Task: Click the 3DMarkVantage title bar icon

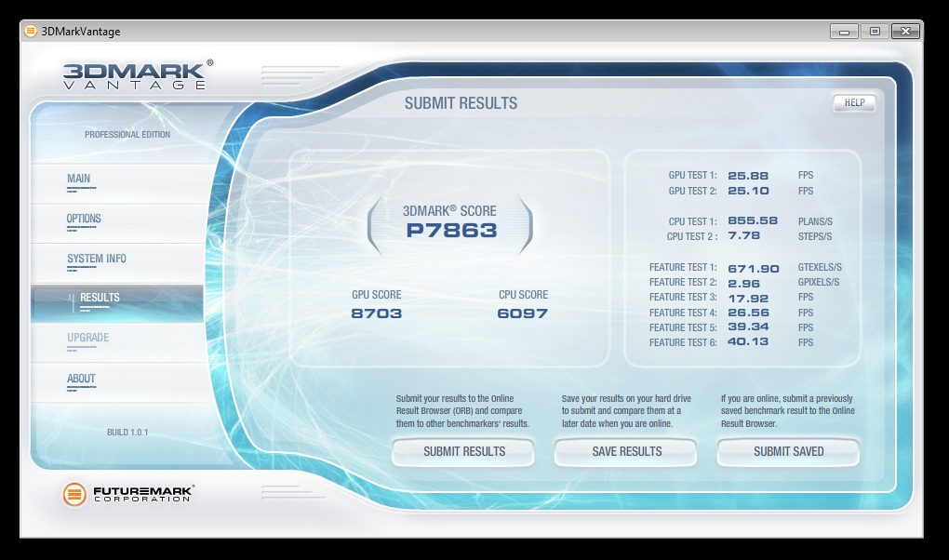Action: [x=31, y=31]
